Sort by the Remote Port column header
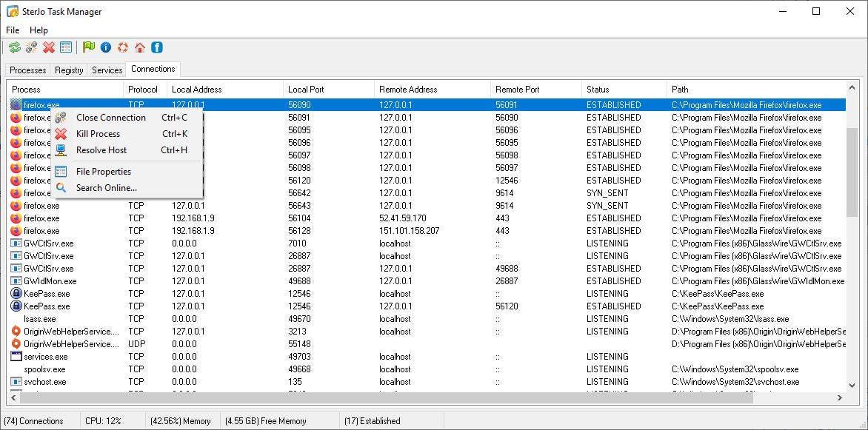 tap(536, 89)
